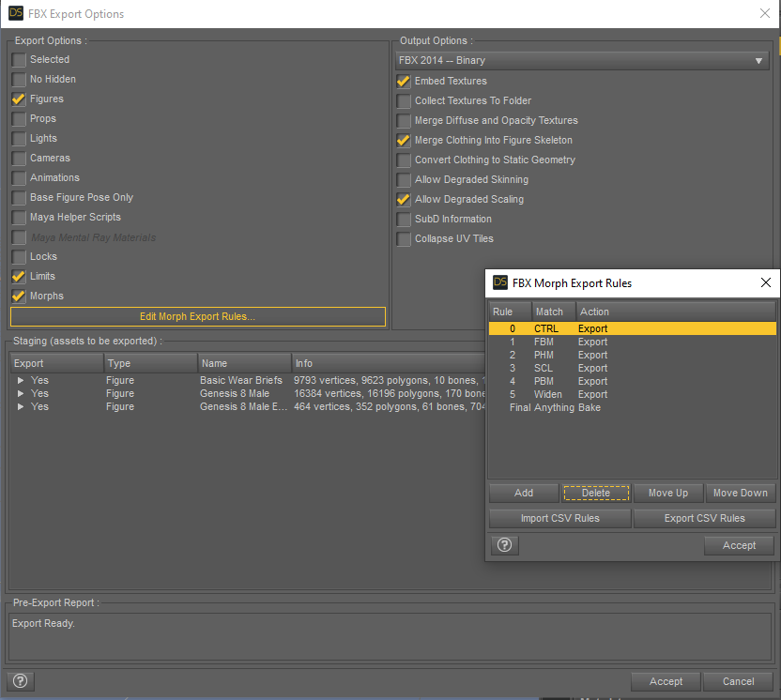Select rule 5 Widen Export
The image size is (781, 700).
(x=632, y=394)
